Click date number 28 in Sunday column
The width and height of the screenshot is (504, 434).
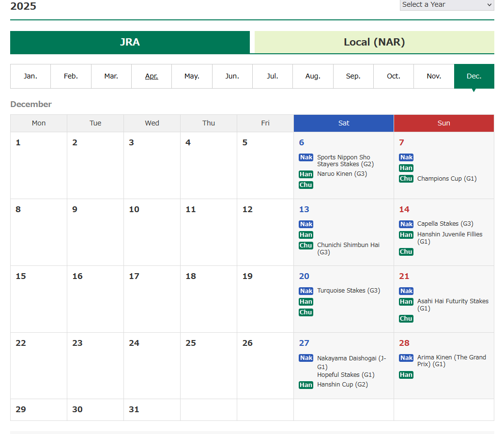(404, 343)
